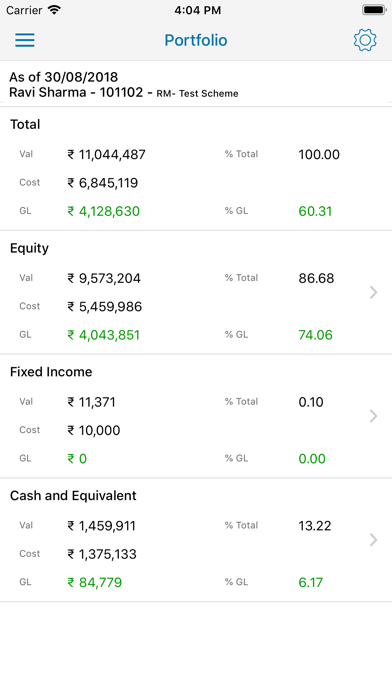The width and height of the screenshot is (392, 696).
Task: Open the Equity heading
Action: pos(29,248)
